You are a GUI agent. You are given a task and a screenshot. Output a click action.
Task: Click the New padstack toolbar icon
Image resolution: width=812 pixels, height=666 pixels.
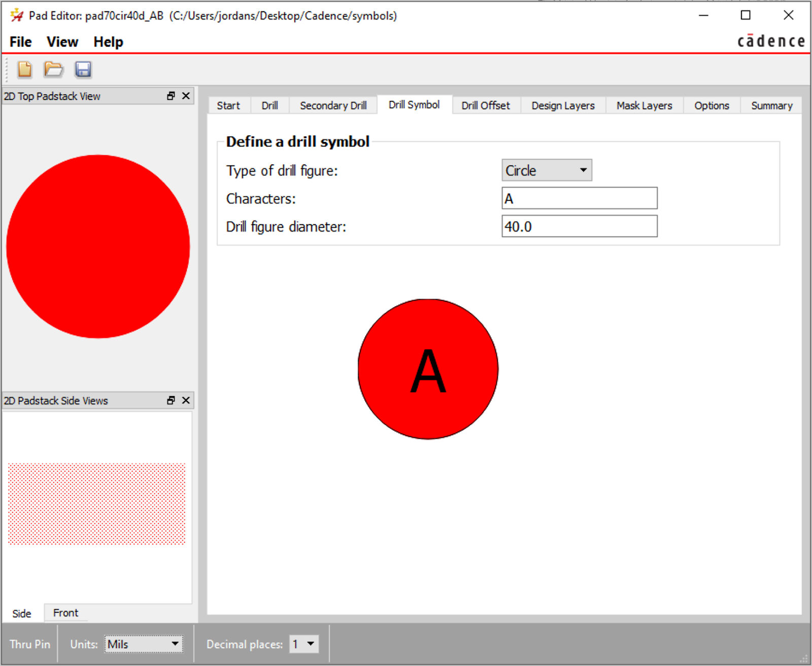pos(24,69)
